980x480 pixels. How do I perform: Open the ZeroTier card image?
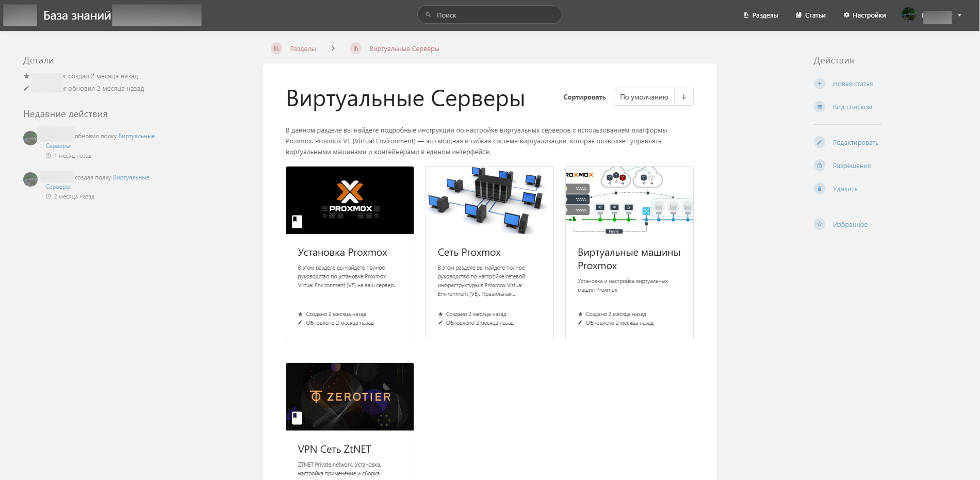(x=350, y=396)
